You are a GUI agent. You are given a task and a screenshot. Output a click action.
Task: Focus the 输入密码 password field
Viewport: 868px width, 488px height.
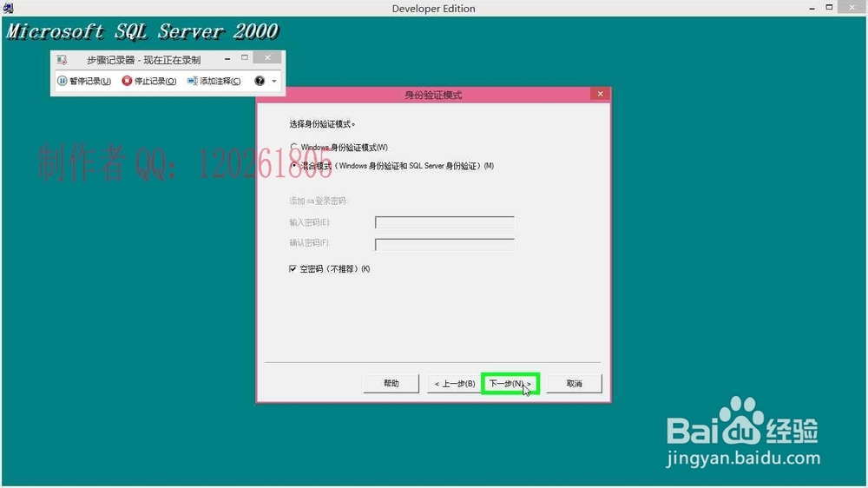(444, 222)
